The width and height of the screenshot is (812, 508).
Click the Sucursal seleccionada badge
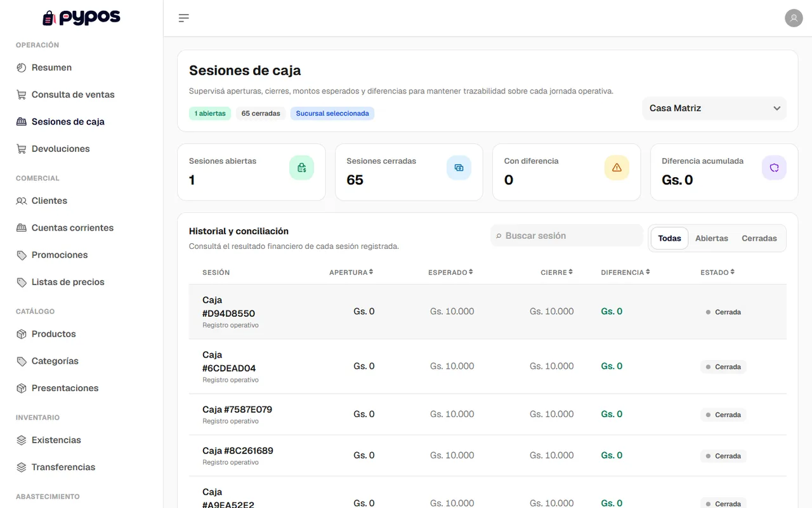coord(332,114)
